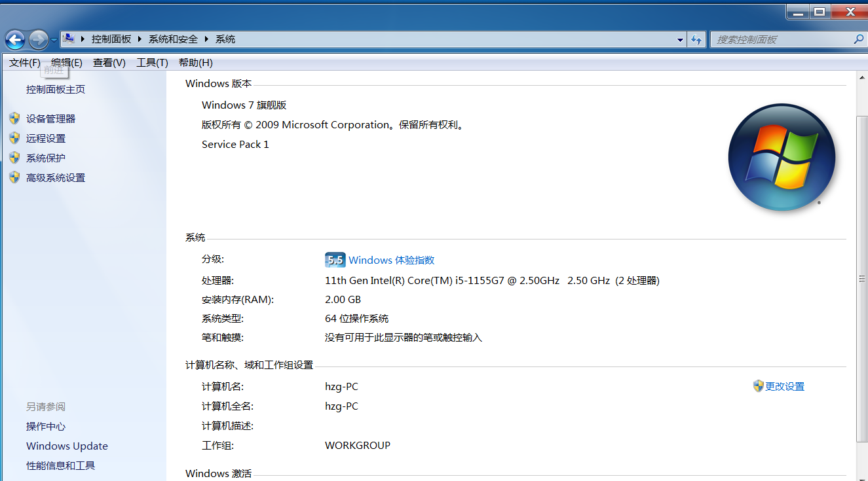Expand the arrow after 系统和安全 breadcrumb

(206, 39)
